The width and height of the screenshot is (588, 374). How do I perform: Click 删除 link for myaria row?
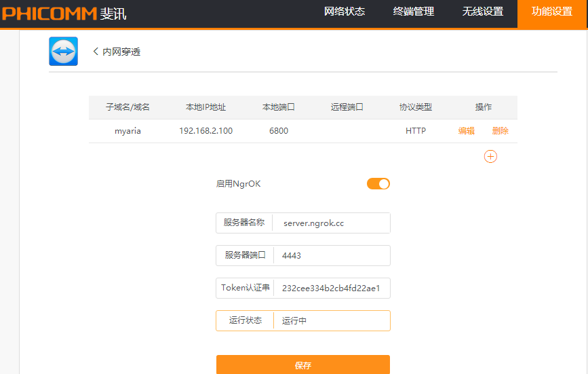[501, 131]
